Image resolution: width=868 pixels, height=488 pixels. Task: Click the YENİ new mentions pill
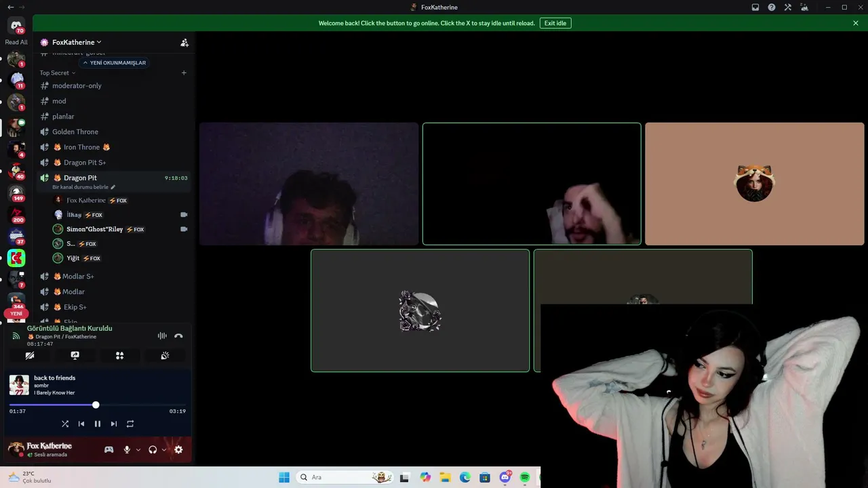point(16,314)
